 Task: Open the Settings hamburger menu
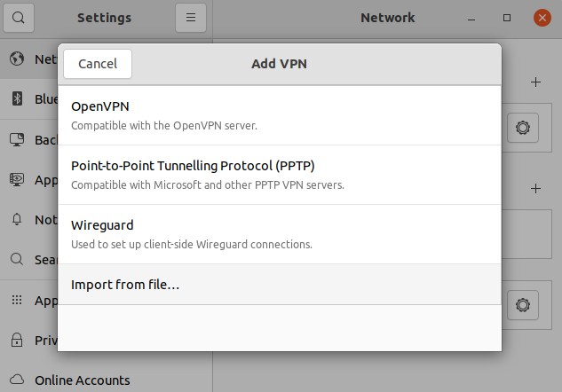[x=191, y=18]
